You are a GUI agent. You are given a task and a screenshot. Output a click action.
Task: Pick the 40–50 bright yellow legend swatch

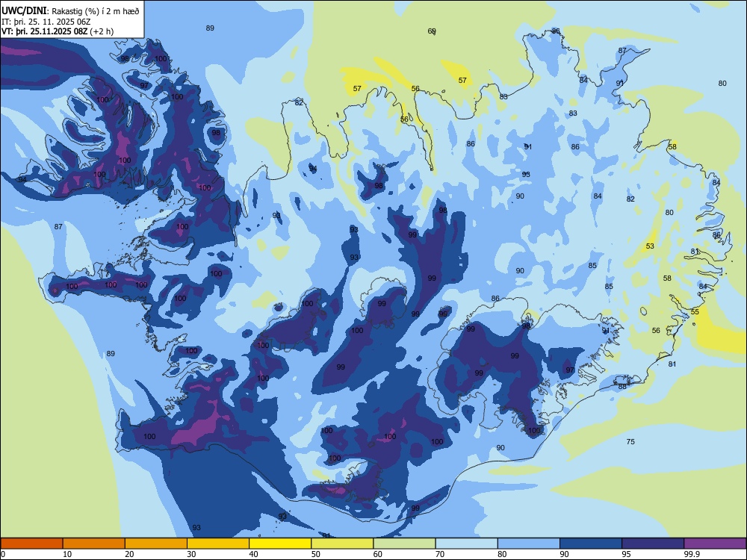pos(280,544)
